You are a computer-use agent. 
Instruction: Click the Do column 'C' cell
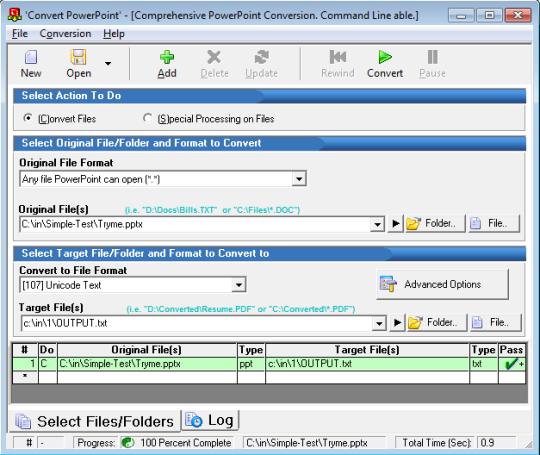(48, 364)
